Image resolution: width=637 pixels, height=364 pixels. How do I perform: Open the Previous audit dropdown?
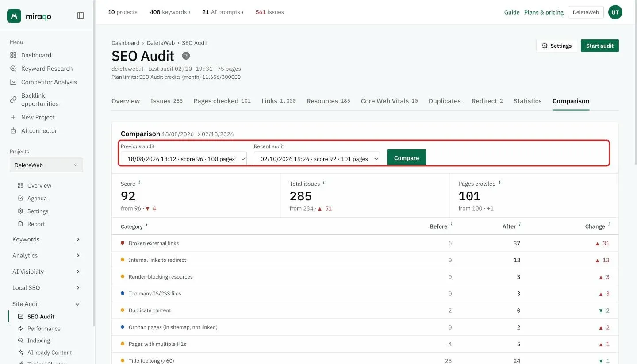184,158
